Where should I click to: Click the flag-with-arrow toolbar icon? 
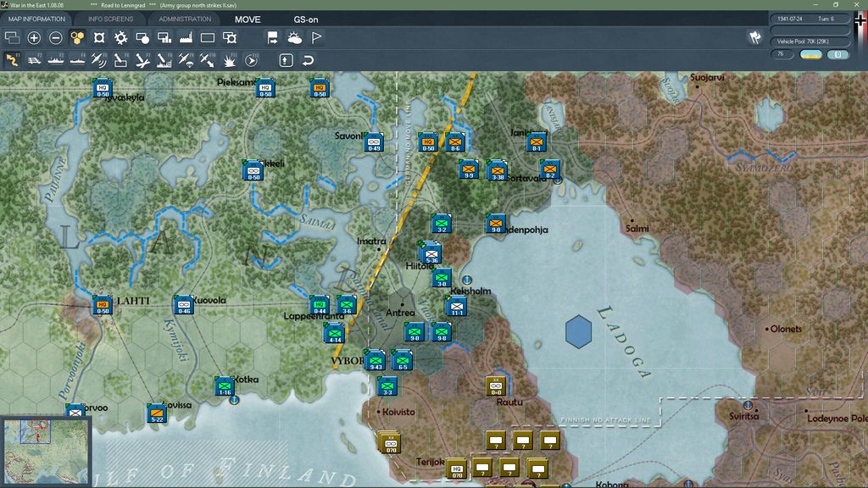[x=272, y=37]
